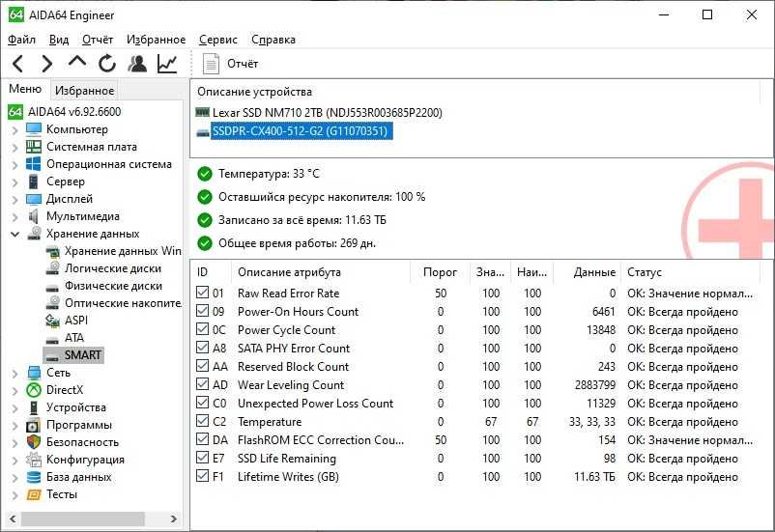Uncheck the 01 Raw Read Error Rate checkbox
This screenshot has height=532, width=775.
click(x=202, y=292)
